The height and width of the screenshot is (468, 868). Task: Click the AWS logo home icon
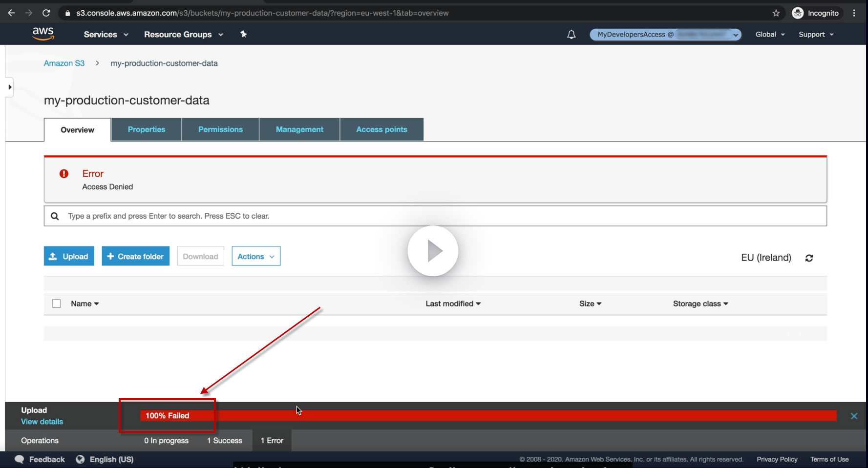coord(43,34)
